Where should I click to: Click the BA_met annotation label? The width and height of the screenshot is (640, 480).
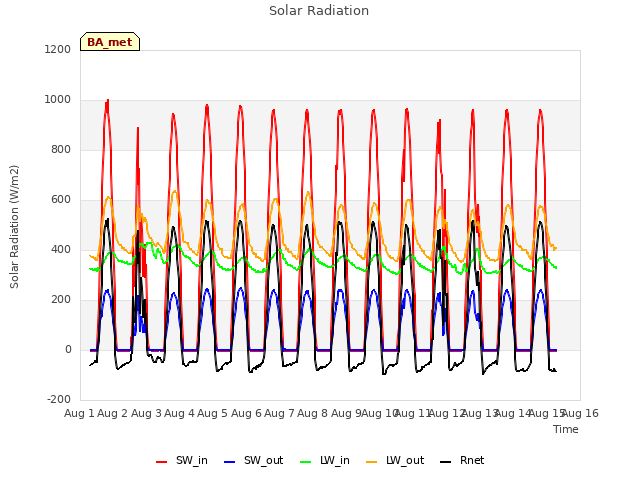110,42
